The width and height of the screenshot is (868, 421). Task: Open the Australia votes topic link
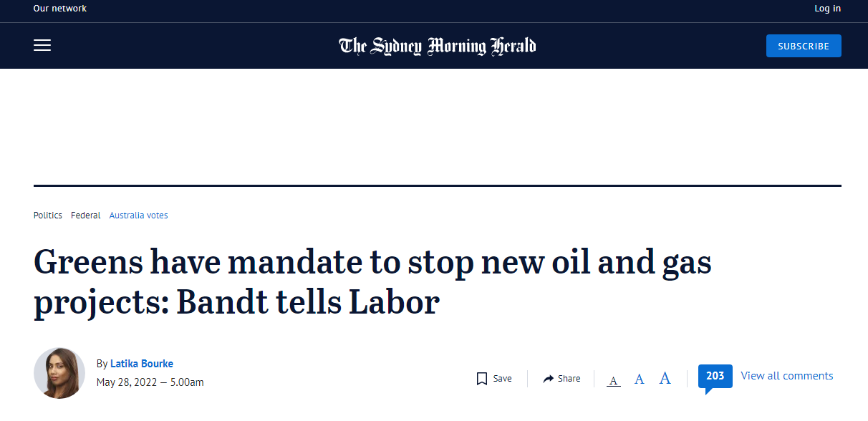point(139,216)
